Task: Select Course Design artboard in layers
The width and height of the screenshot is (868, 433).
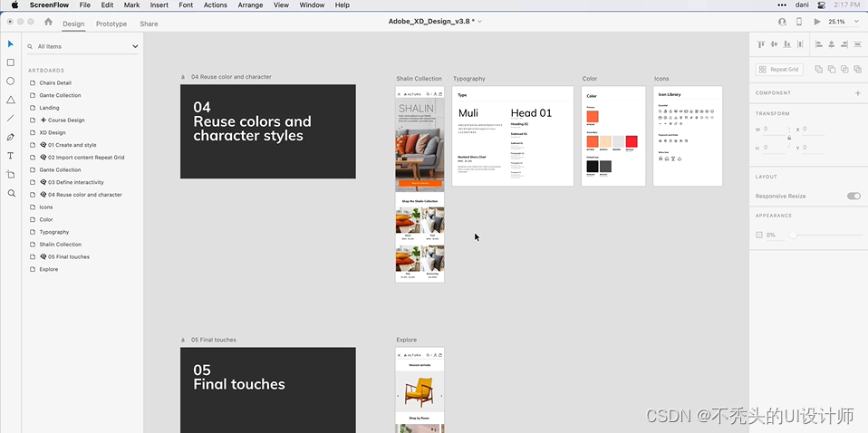Action: pyautogui.click(x=66, y=120)
